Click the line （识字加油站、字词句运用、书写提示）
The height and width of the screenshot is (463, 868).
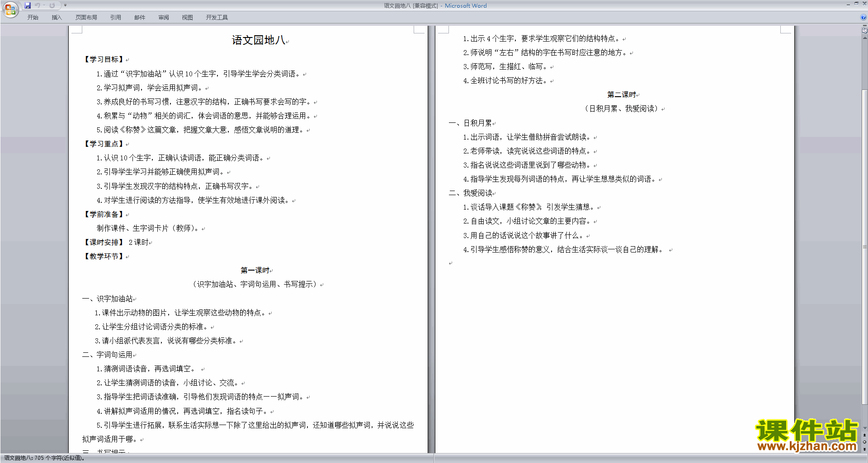[x=255, y=285]
